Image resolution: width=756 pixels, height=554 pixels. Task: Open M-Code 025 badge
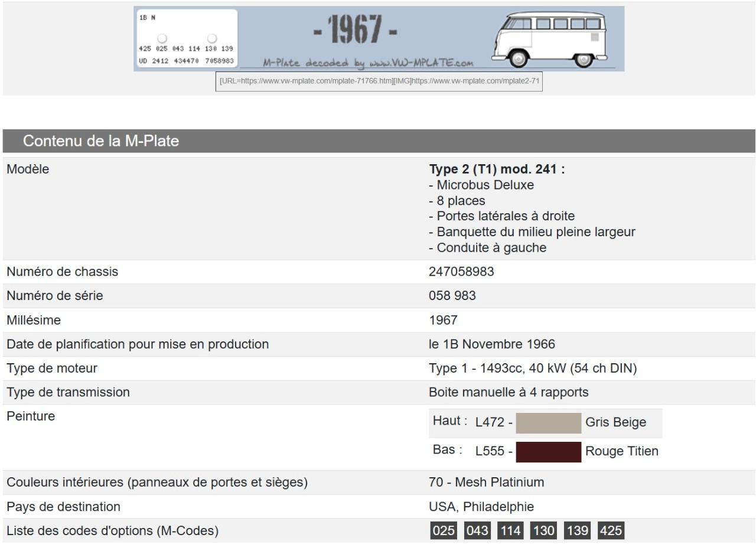tap(444, 531)
